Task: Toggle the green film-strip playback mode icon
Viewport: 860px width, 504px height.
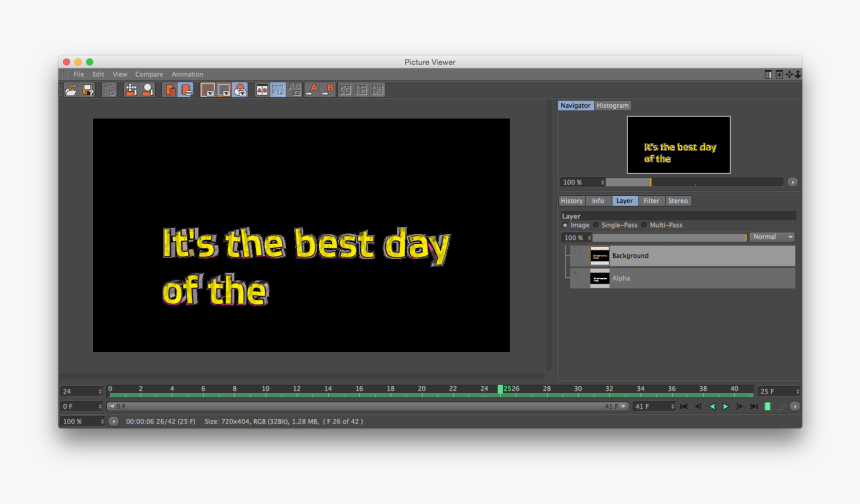Action: (x=767, y=406)
